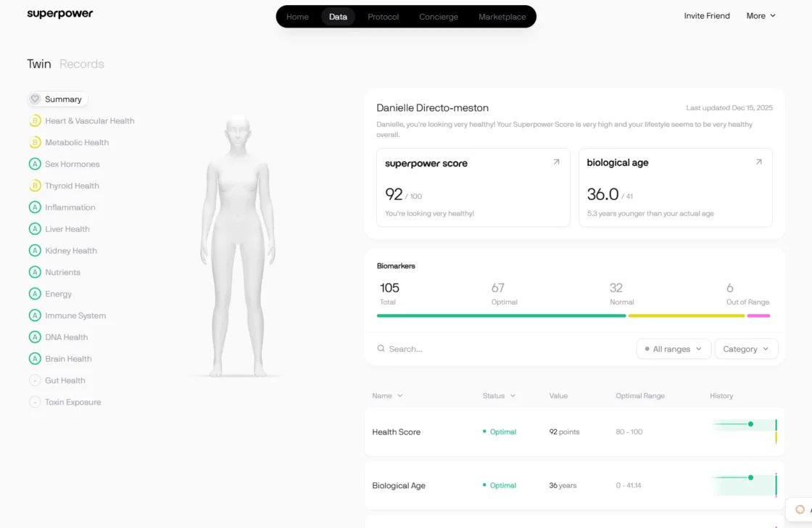The image size is (812, 528).
Task: Select Metabolic Health in sidebar
Action: 77,143
